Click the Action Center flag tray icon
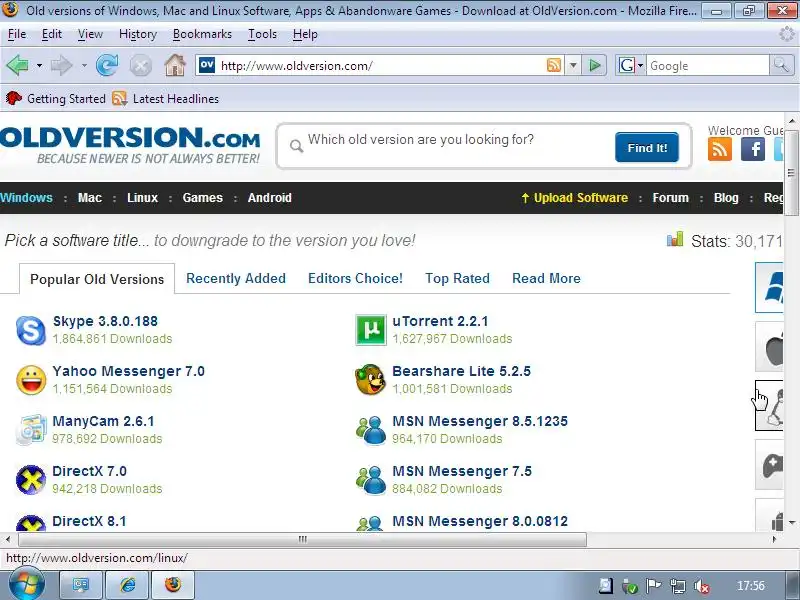The image size is (800, 600). [x=653, y=586]
